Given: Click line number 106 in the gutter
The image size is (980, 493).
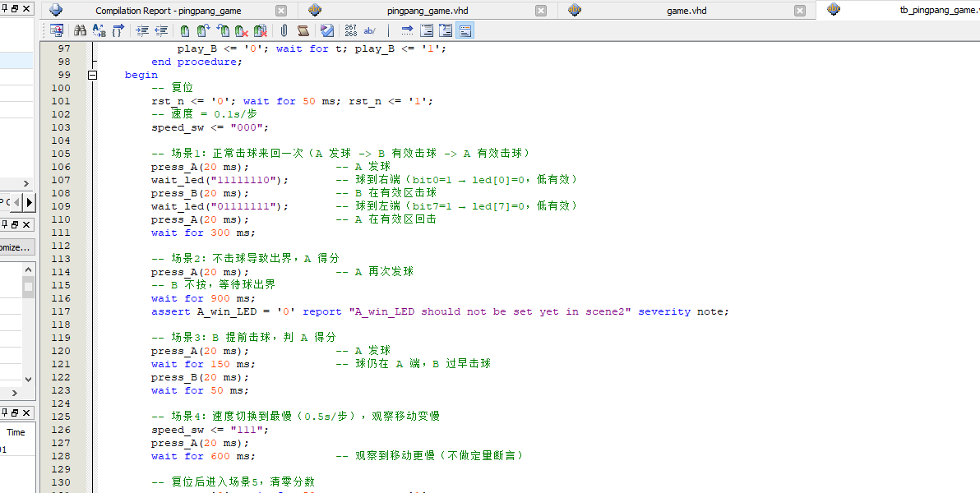Looking at the screenshot, I should 61,167.
